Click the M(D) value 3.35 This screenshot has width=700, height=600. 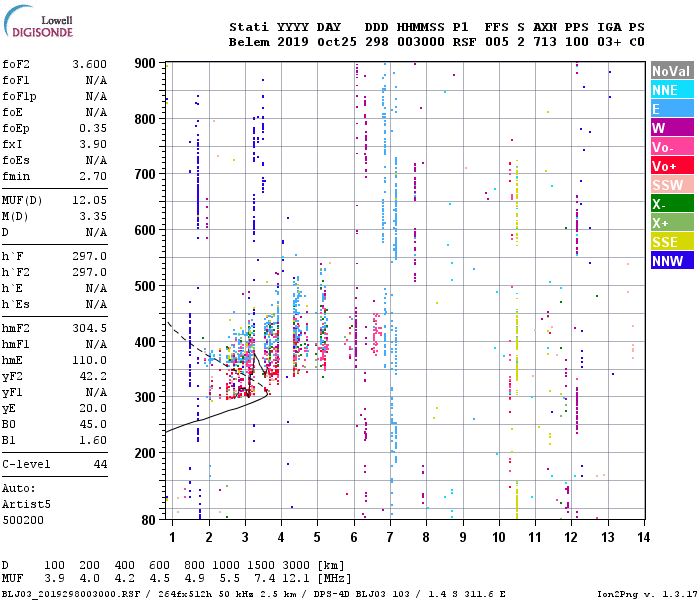click(93, 217)
